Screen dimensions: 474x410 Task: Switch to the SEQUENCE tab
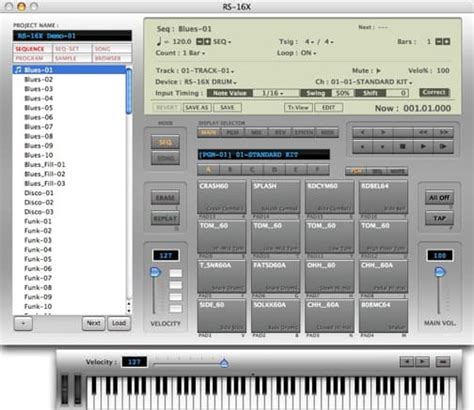click(32, 49)
